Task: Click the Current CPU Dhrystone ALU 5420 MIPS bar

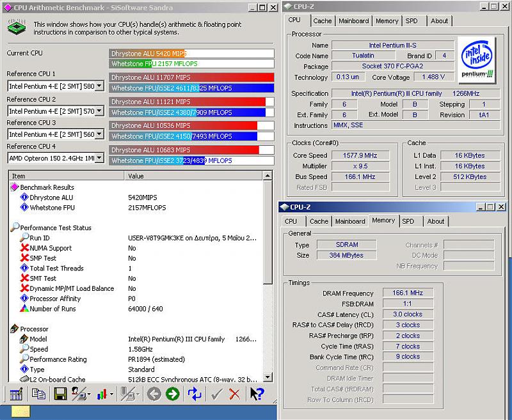Action: pyautogui.click(x=191, y=54)
